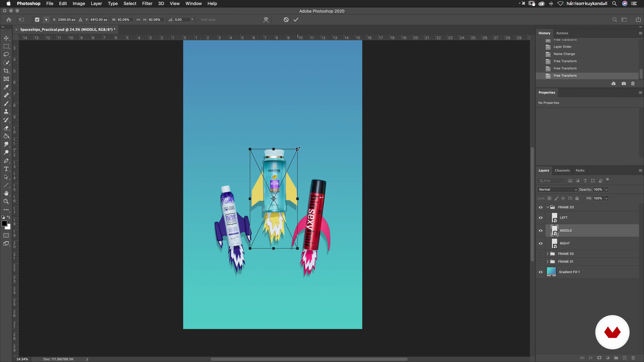Click the default colors icon
Image resolution: width=644 pixels, height=362 pixels.
(3, 217)
